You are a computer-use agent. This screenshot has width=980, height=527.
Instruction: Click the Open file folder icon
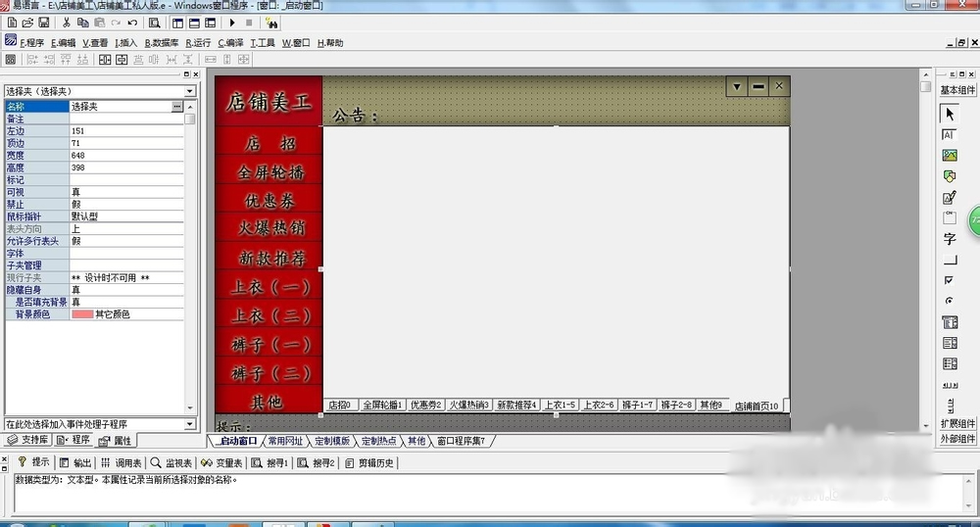26,23
